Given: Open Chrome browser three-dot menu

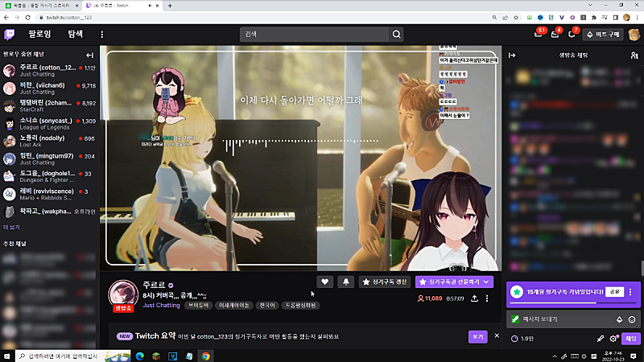Looking at the screenshot, I should click(x=637, y=18).
